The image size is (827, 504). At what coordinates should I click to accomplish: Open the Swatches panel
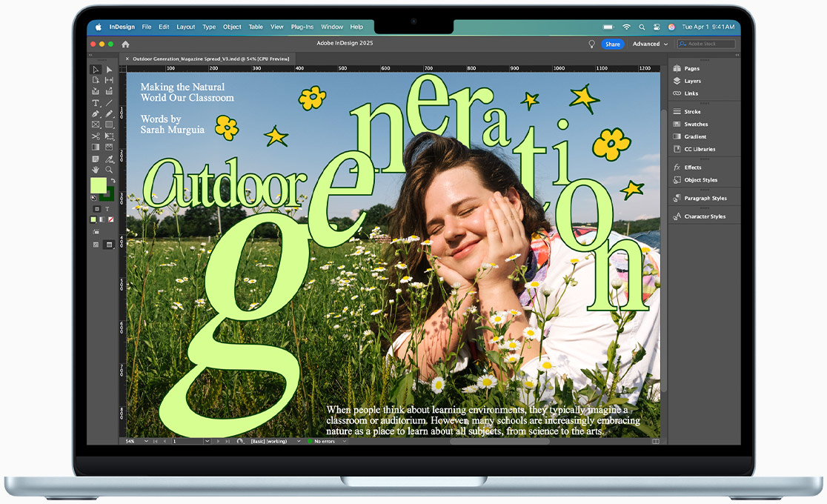pos(695,125)
